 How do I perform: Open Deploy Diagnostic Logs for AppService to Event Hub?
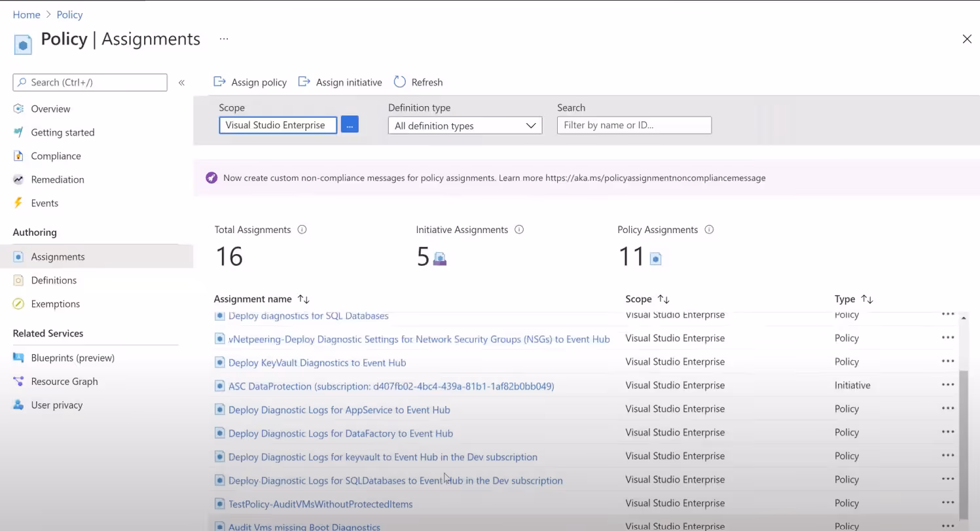(339, 410)
